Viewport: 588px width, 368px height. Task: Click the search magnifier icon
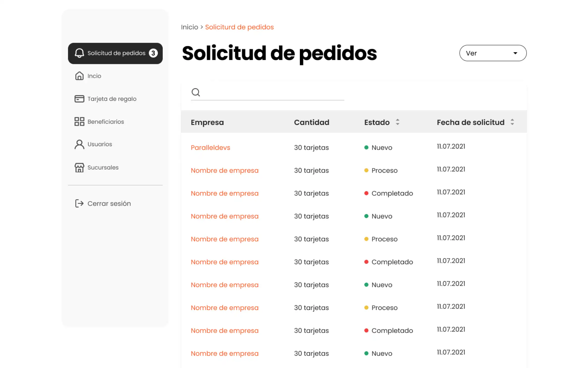(196, 92)
